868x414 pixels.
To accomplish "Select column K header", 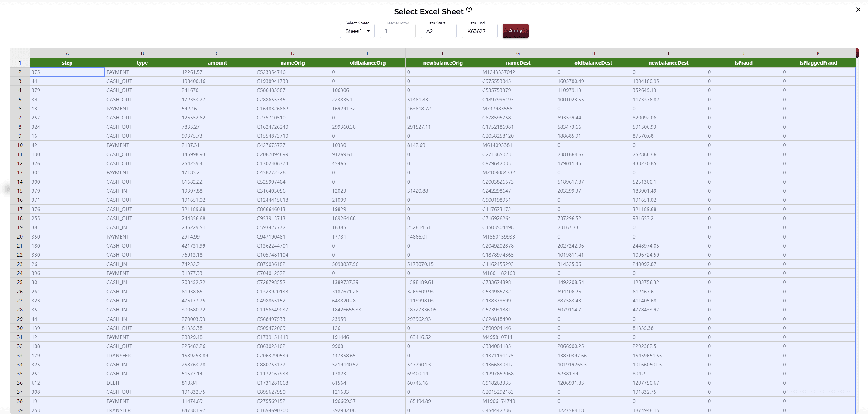I will [818, 53].
